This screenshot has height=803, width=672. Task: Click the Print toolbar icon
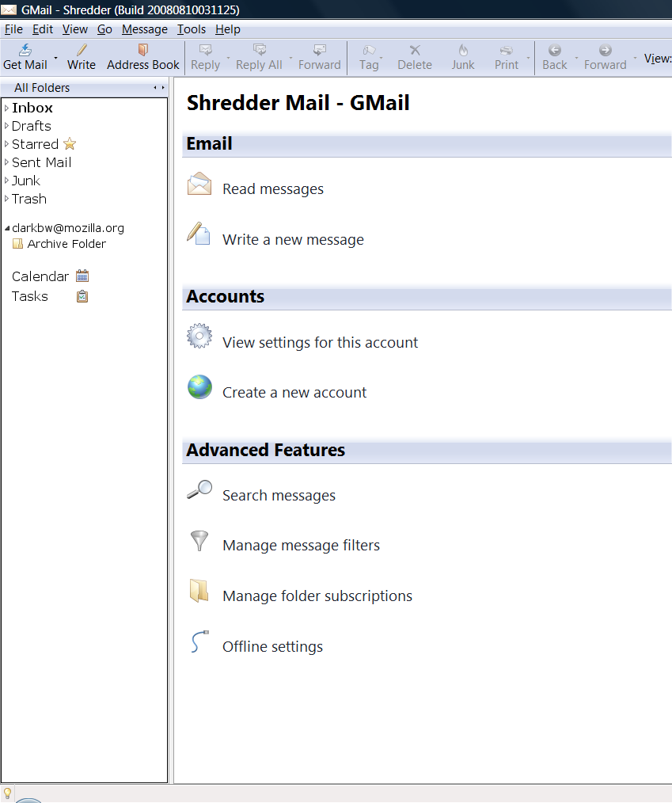506,50
